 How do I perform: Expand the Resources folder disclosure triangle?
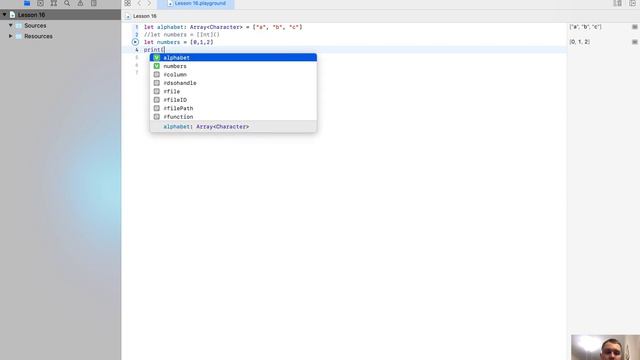tap(11, 36)
